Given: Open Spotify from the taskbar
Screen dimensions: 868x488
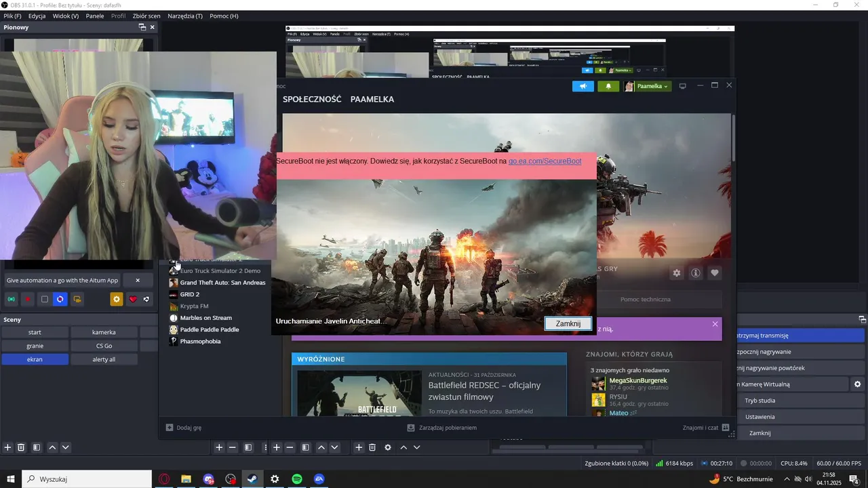Looking at the screenshot, I should point(297,479).
